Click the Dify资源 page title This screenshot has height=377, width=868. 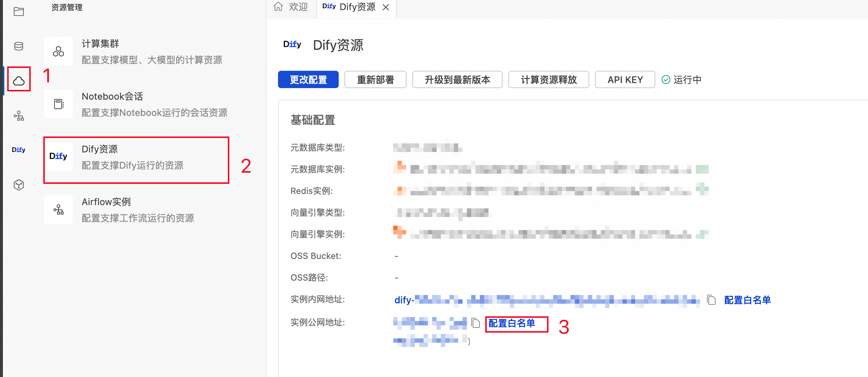(338, 45)
